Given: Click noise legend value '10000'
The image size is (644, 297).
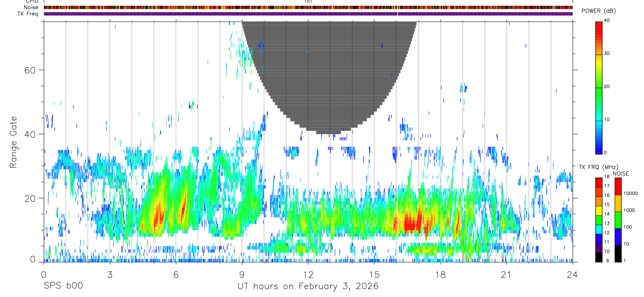Looking at the screenshot, I should pos(630,193).
